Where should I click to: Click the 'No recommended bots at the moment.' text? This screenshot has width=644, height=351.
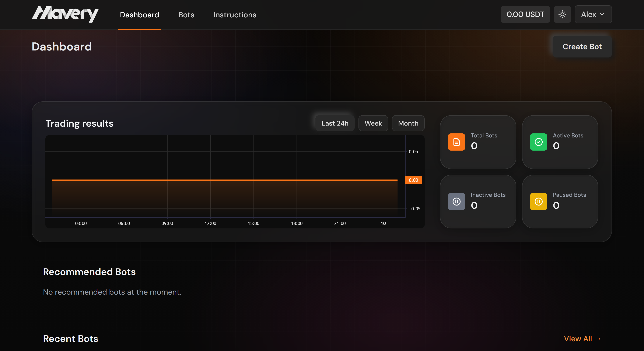pos(112,292)
